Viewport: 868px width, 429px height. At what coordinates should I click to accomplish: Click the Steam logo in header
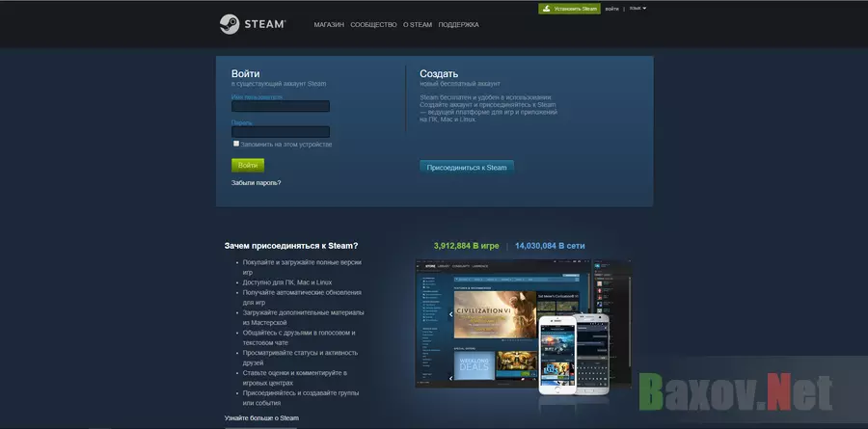[x=253, y=24]
